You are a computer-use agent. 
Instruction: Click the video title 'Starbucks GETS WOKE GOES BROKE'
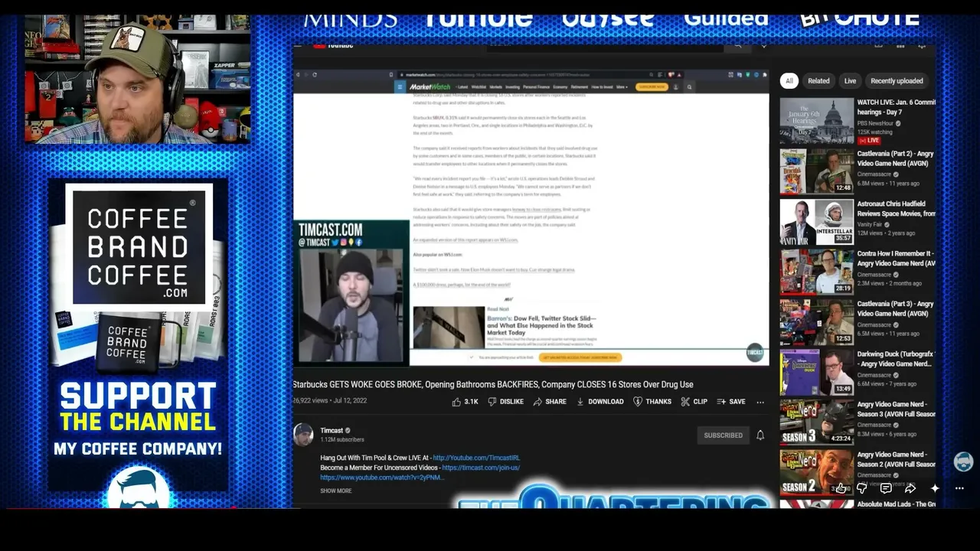(493, 384)
